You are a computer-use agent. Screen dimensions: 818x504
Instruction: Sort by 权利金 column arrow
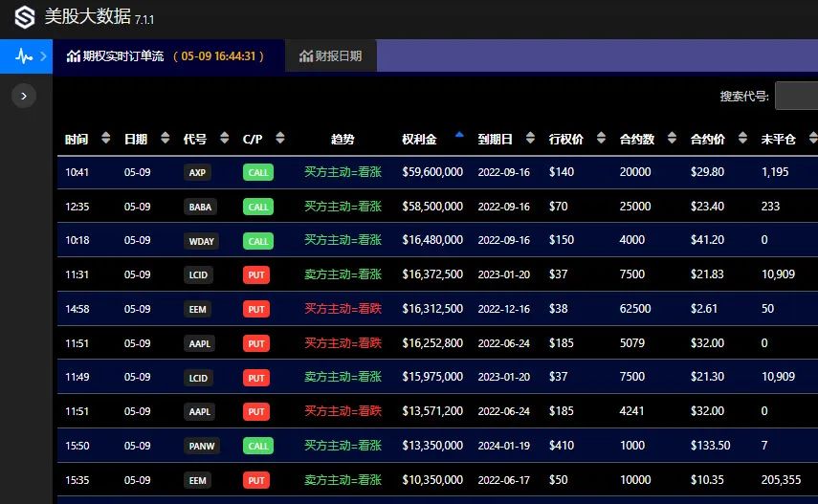(459, 136)
